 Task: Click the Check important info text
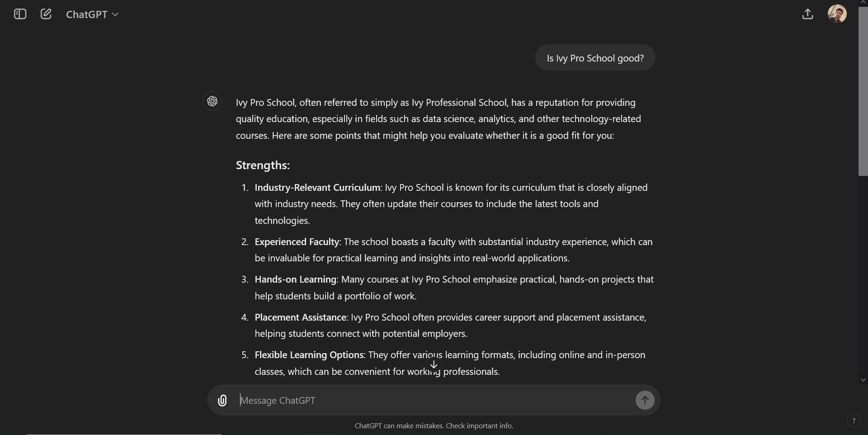pos(479,426)
